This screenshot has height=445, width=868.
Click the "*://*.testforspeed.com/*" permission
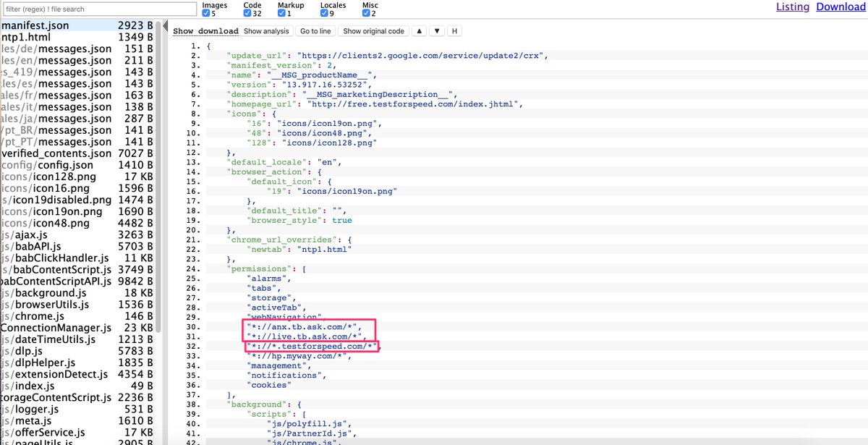pyautogui.click(x=312, y=346)
